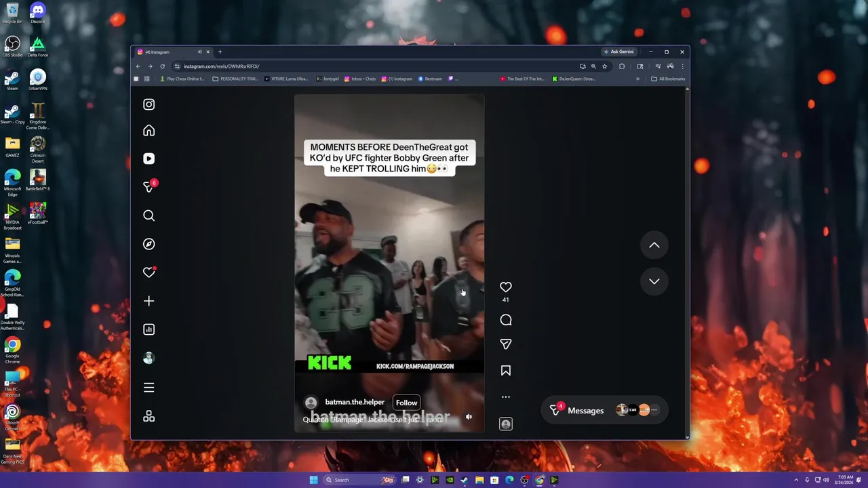
Task: Open VITURE Luma Ultra bookmark
Action: [286, 79]
